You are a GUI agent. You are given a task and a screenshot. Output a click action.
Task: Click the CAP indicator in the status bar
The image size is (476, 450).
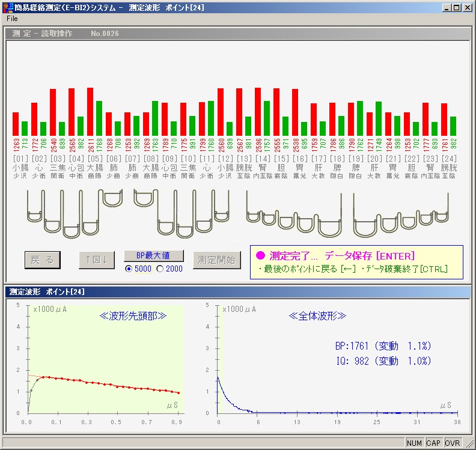433,443
